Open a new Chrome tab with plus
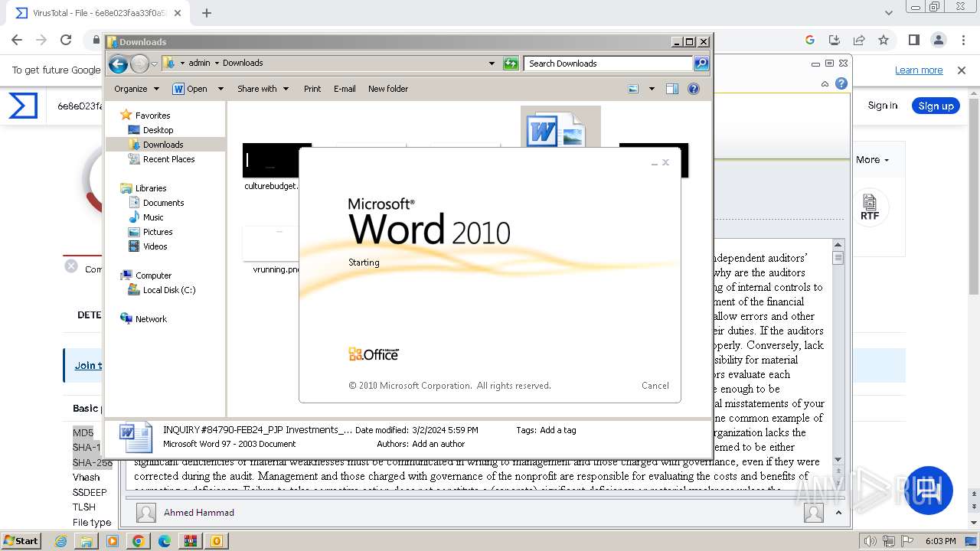The image size is (980, 551). pyautogui.click(x=206, y=13)
